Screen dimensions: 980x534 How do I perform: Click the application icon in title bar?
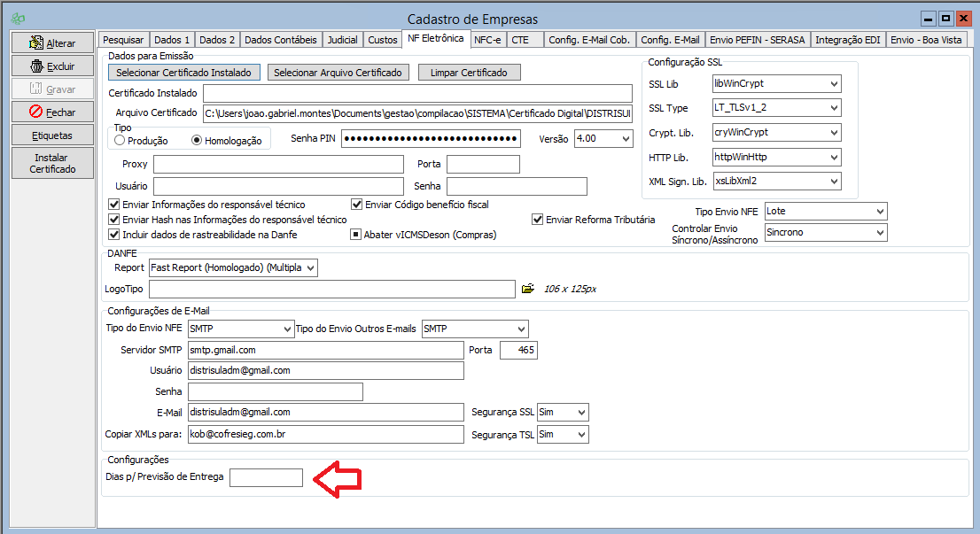point(18,19)
